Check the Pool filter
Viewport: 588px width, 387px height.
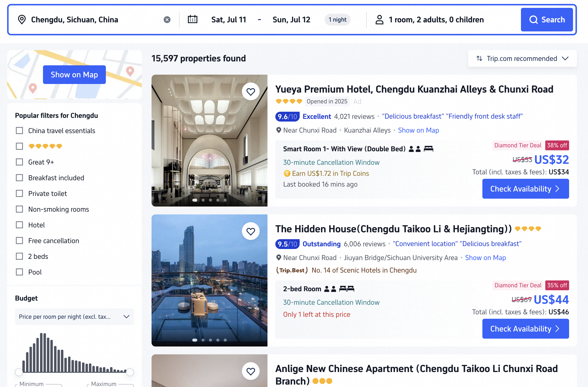pos(19,272)
